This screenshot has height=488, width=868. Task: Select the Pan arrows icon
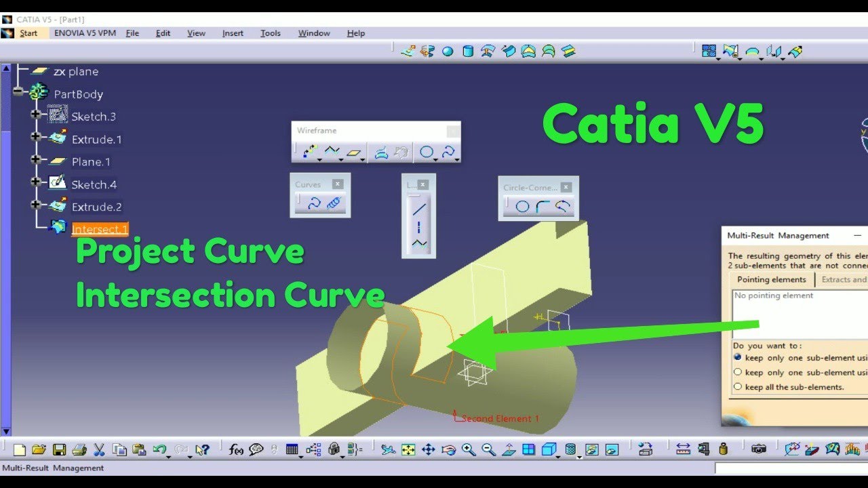[x=429, y=449]
